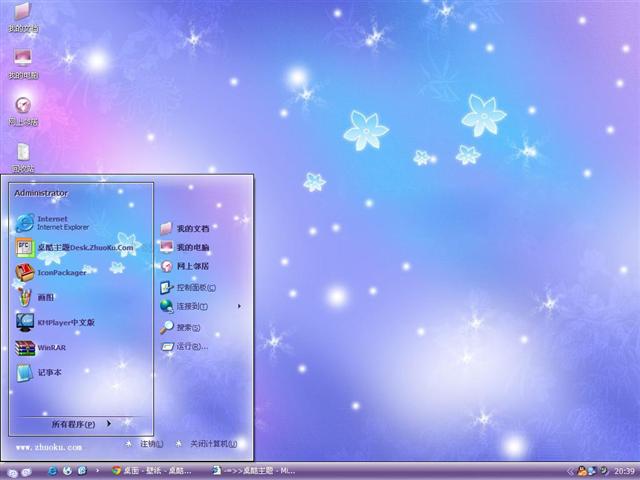Open the 我的电脑 desktop icon
Image resolution: width=640 pixels, height=480 pixels.
point(23,64)
